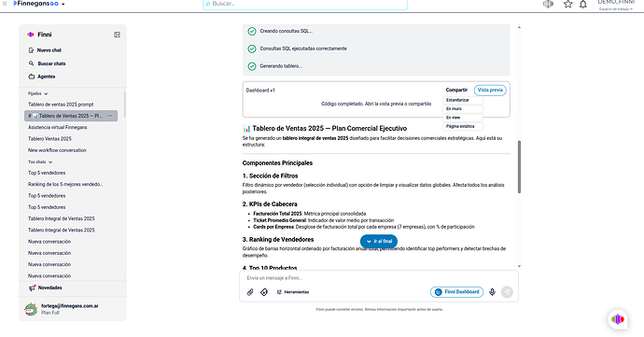Viewport: 644px width, 337px height.
Task: Click the chat area scrollbar thumb
Action: [519, 167]
